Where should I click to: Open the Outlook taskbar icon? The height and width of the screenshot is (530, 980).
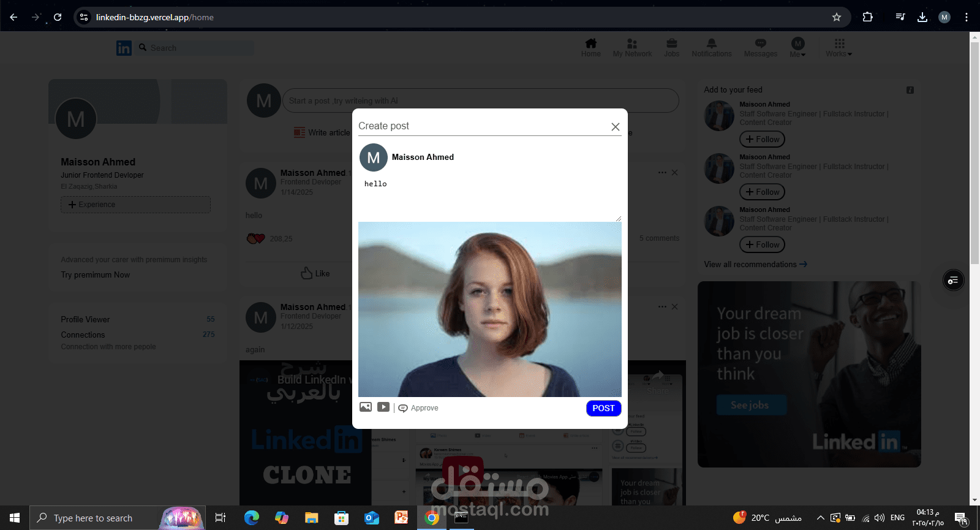(372, 518)
